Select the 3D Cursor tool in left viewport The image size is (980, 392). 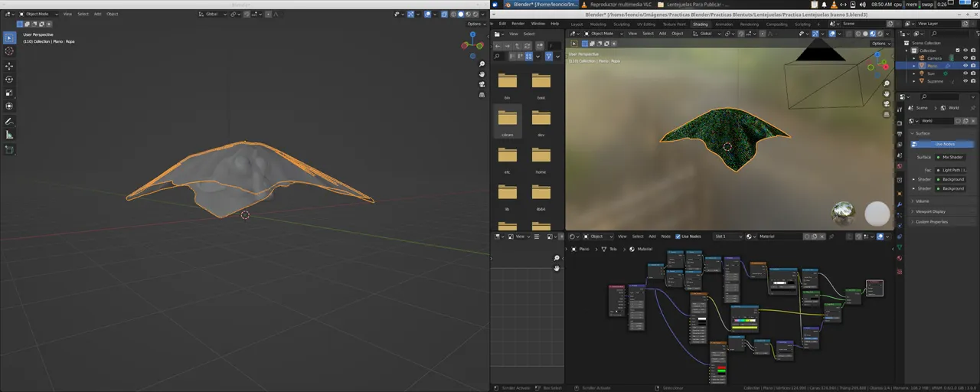9,51
